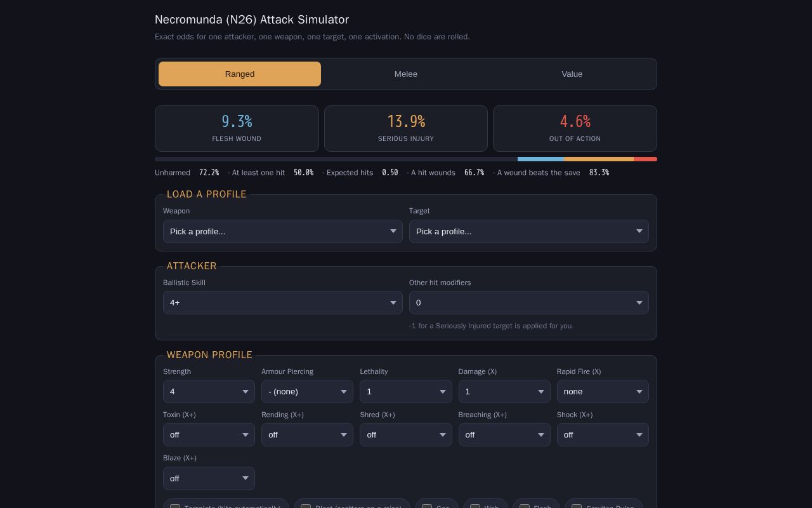Switch to the Ranged tab
The height and width of the screenshot is (508, 812).
240,74
